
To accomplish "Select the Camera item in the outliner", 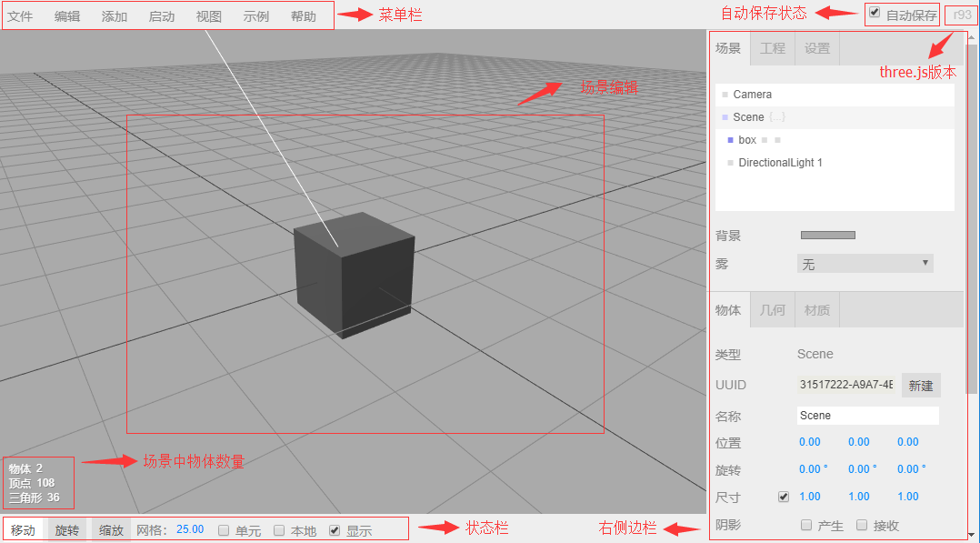I will pyautogui.click(x=752, y=95).
